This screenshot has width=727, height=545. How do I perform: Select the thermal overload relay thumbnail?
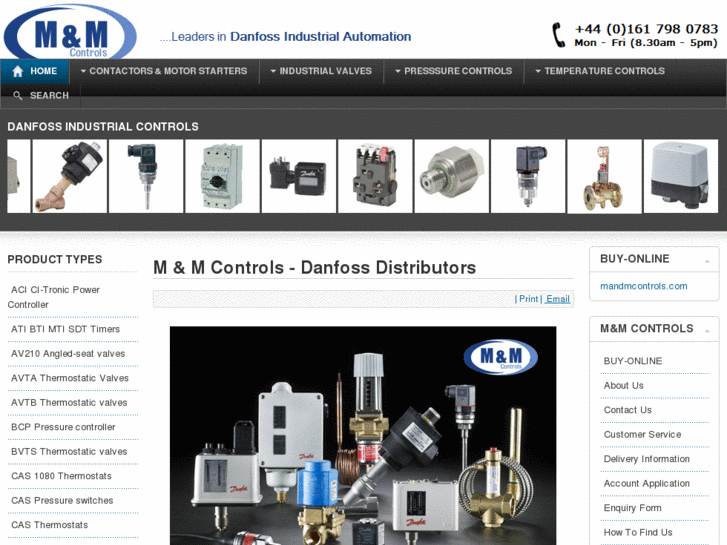coord(375,176)
